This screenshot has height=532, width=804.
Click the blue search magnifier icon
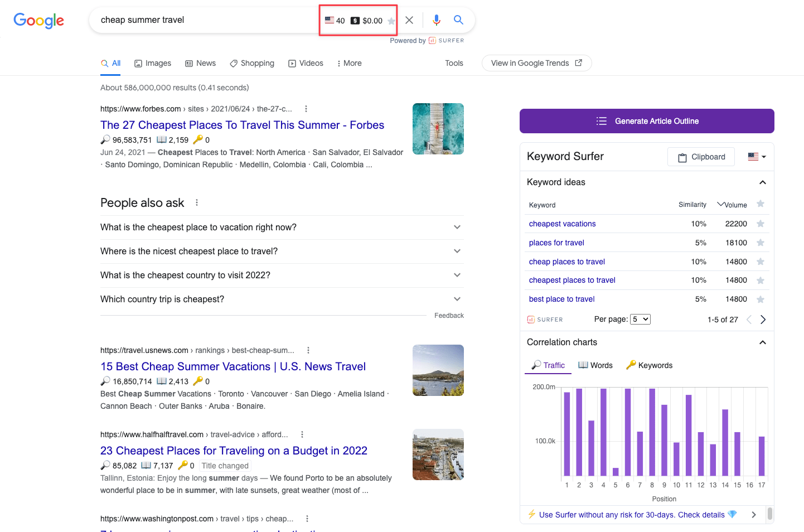click(x=458, y=20)
